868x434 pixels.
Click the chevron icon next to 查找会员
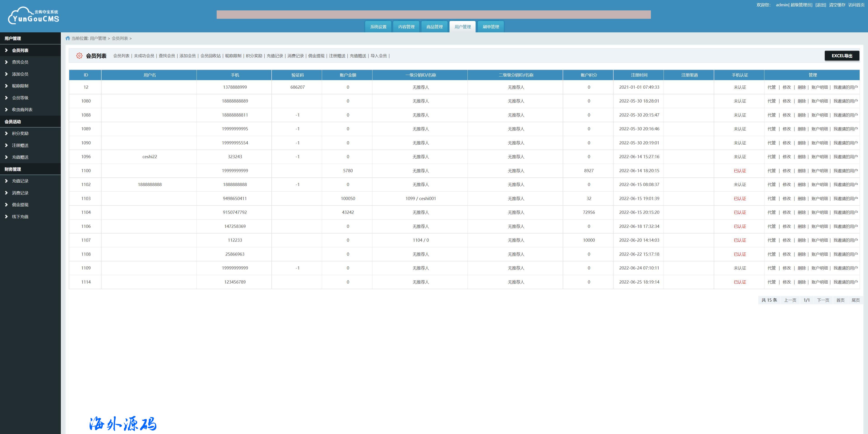point(6,62)
